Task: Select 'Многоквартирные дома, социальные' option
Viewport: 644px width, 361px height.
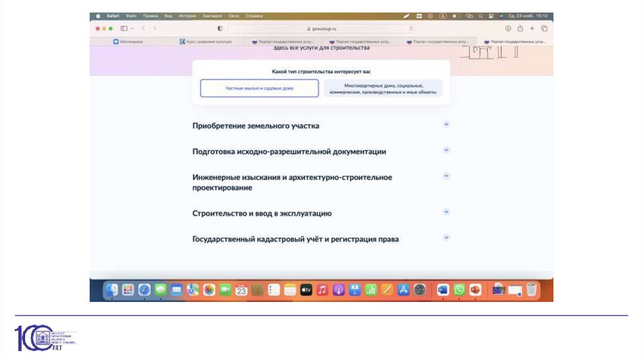Action: click(383, 89)
